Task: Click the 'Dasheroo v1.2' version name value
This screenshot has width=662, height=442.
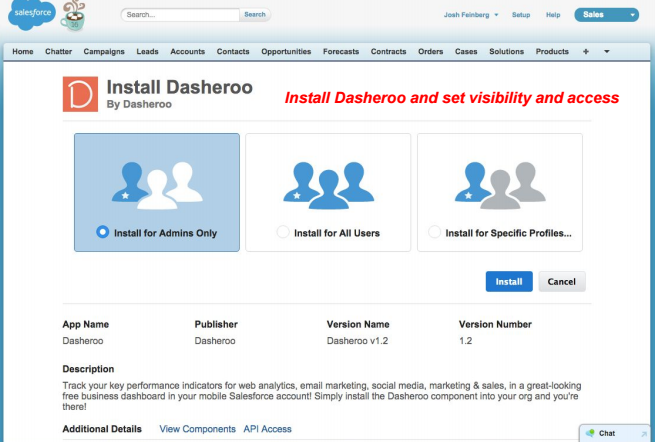Action: [x=357, y=341]
